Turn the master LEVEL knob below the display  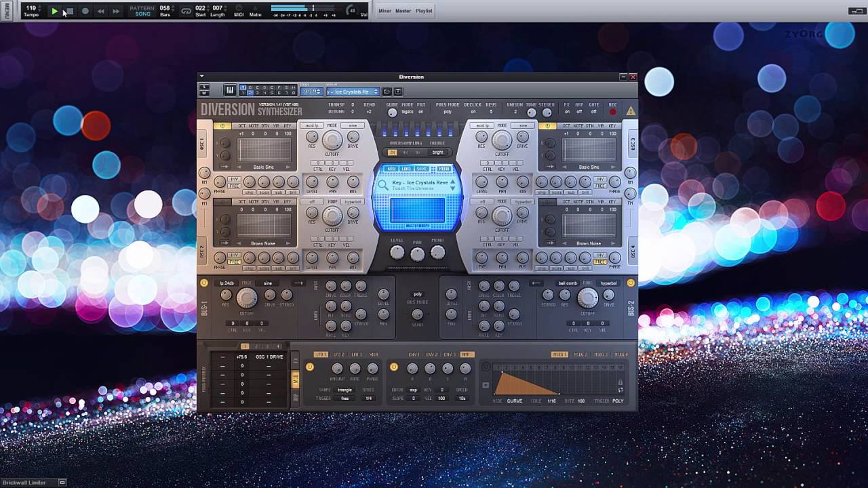[397, 253]
